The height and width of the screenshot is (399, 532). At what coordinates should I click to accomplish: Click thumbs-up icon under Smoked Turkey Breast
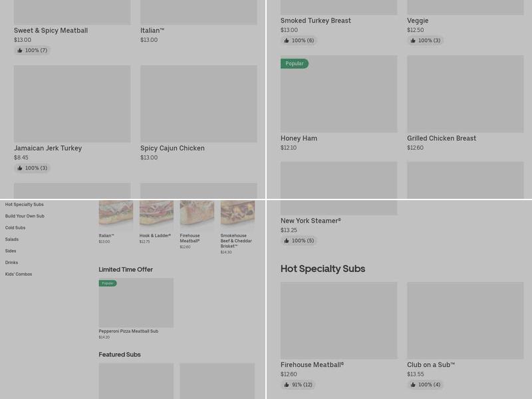pos(287,41)
